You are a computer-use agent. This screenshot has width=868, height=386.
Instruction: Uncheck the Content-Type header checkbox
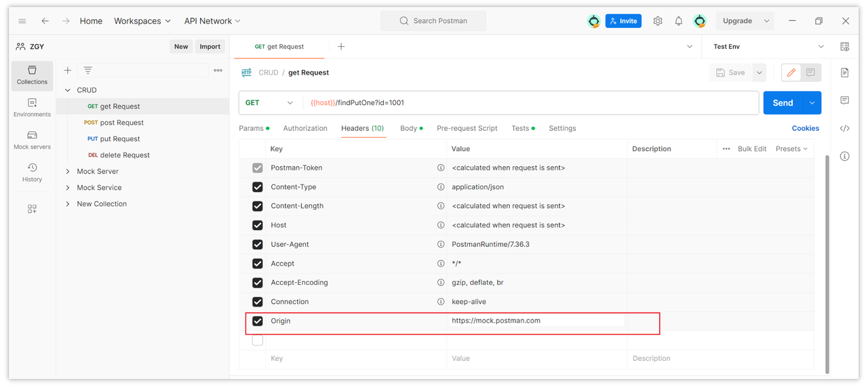coord(258,187)
